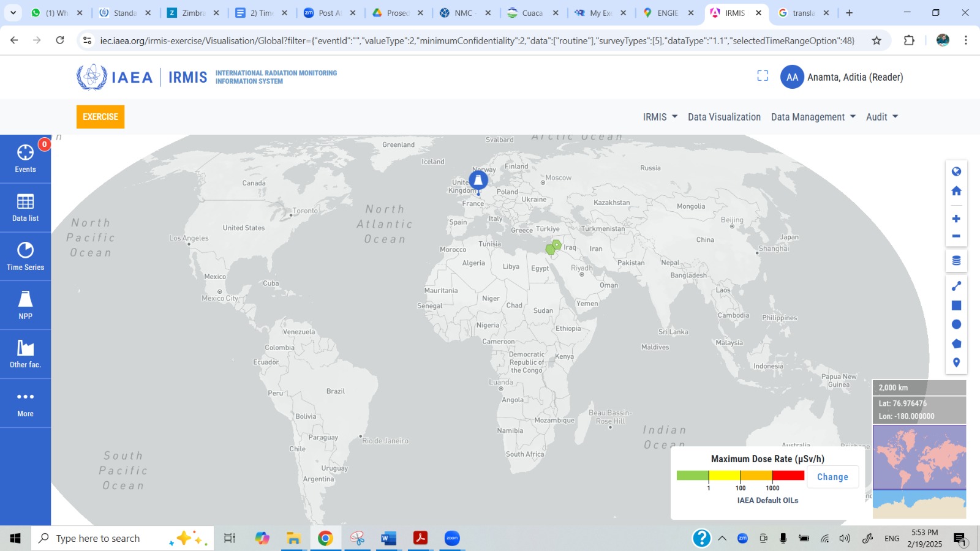Image resolution: width=980 pixels, height=551 pixels.
Task: Click the Lat: 76.976476 coordinate readout
Action: pyautogui.click(x=902, y=403)
